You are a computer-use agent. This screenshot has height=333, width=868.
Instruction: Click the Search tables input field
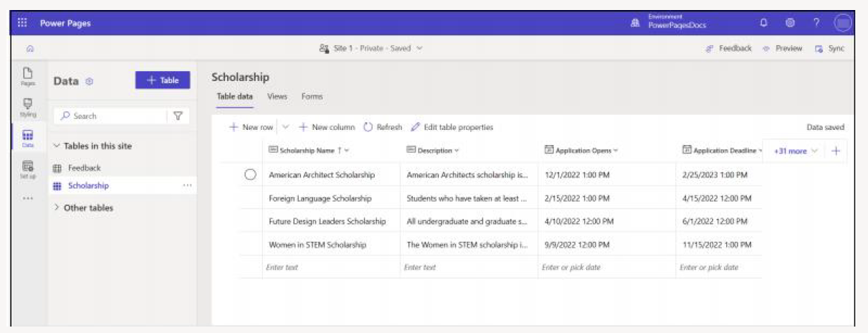point(110,116)
